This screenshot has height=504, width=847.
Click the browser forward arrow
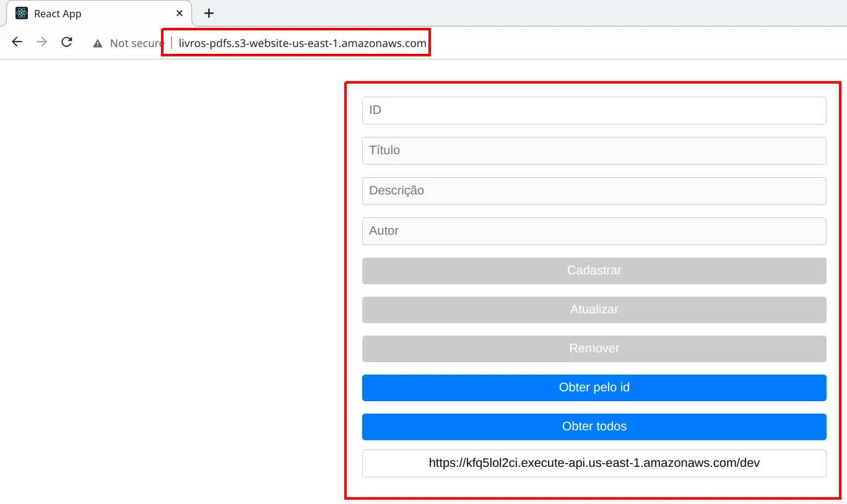[x=41, y=42]
